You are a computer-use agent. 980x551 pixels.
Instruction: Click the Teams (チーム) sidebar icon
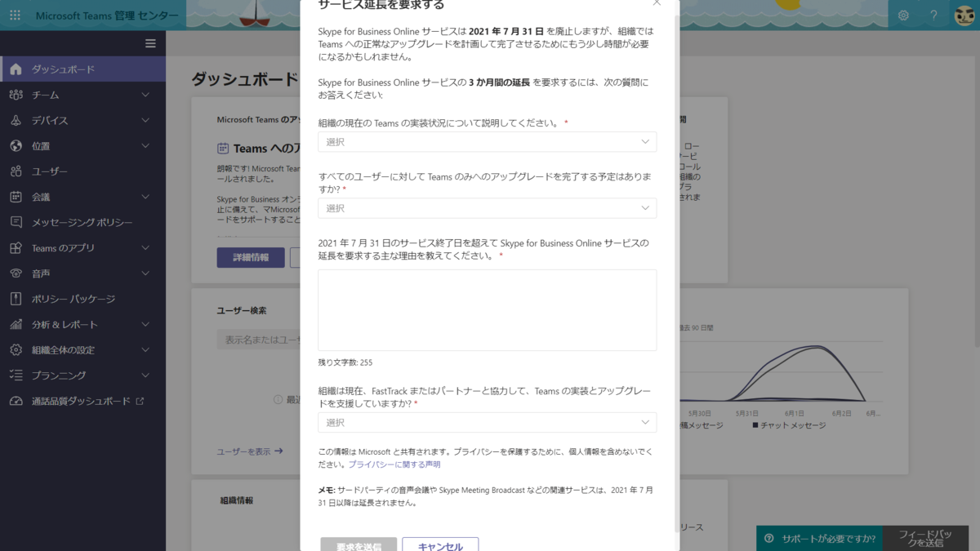click(16, 95)
